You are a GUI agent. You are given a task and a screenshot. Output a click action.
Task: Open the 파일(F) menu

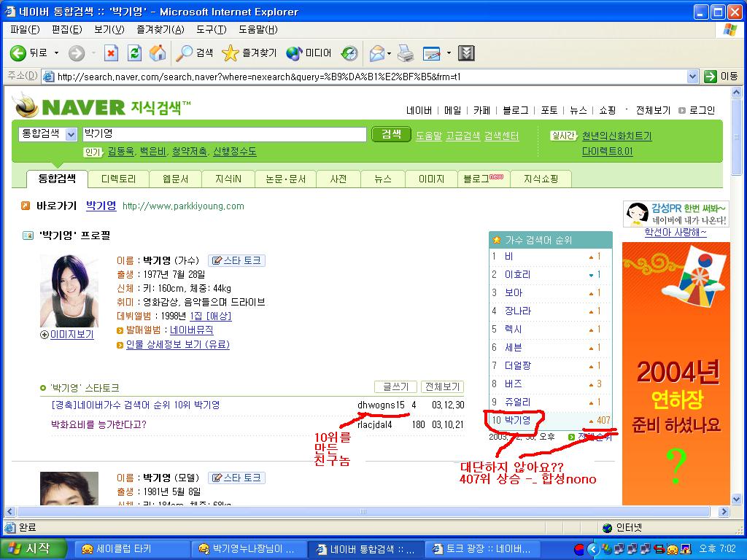[x=25, y=29]
